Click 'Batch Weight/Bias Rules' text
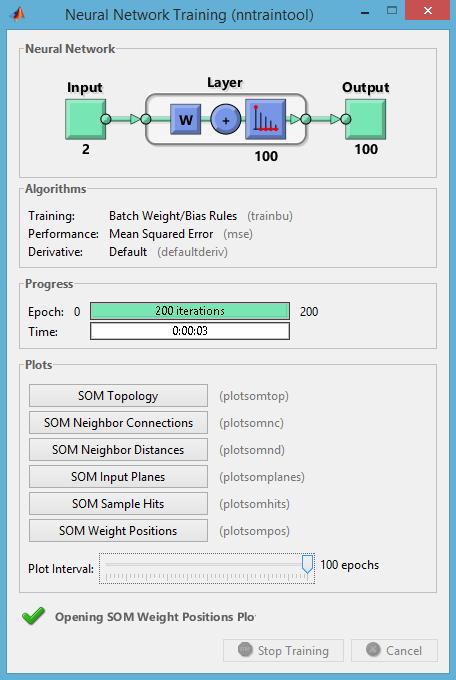Viewport: 456px width, 680px height. [173, 216]
